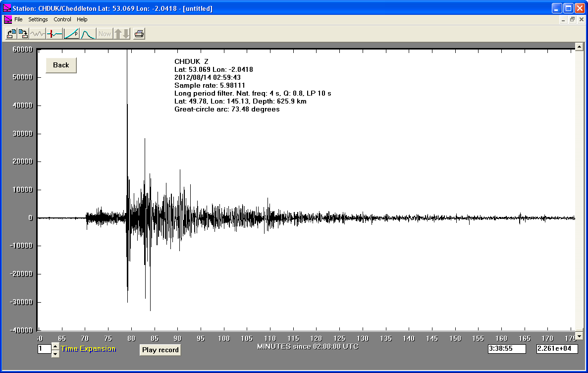Click the -40000 y-axis label
The width and height of the screenshot is (588, 373).
click(x=21, y=330)
